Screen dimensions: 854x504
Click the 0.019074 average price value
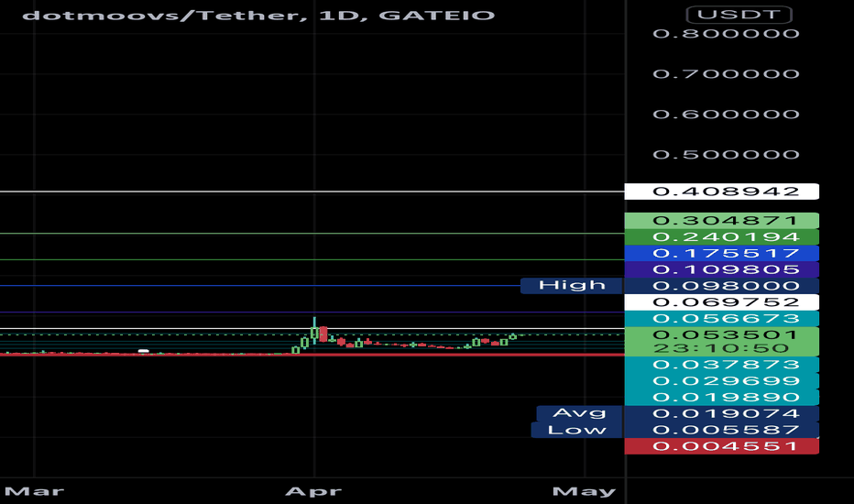click(722, 413)
